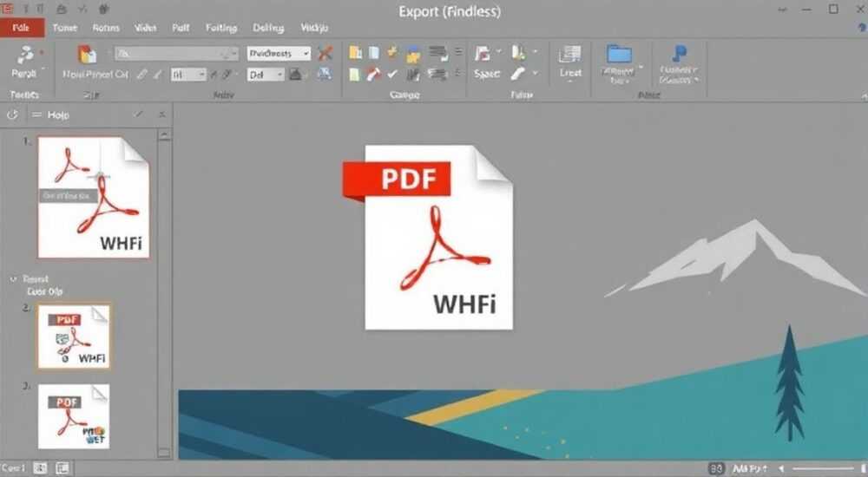This screenshot has height=477, width=868.
Task: Click the first view icon in status bar
Action: coord(40,468)
